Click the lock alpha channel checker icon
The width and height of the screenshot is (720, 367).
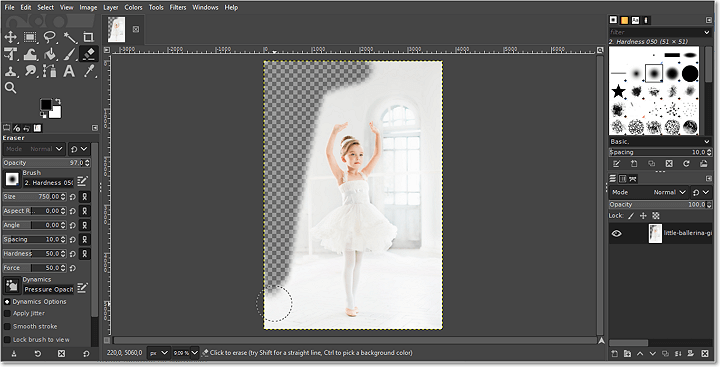[656, 215]
